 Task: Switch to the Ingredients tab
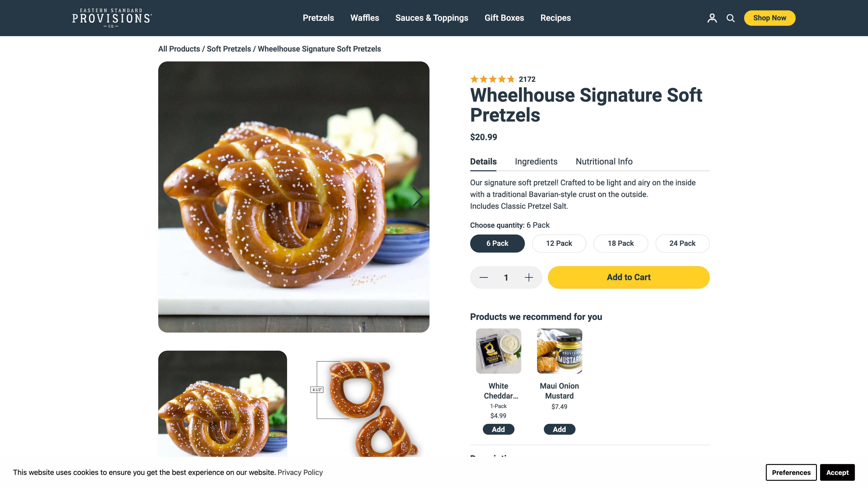536,162
